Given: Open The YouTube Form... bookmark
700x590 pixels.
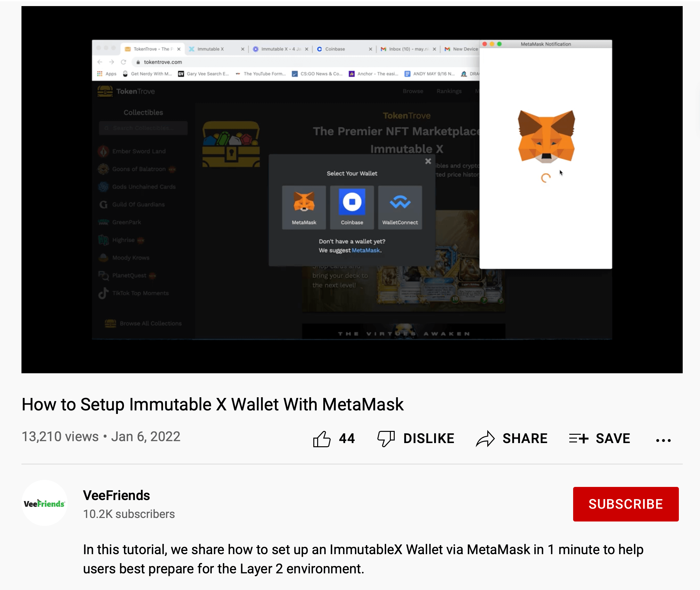Looking at the screenshot, I should click(261, 74).
